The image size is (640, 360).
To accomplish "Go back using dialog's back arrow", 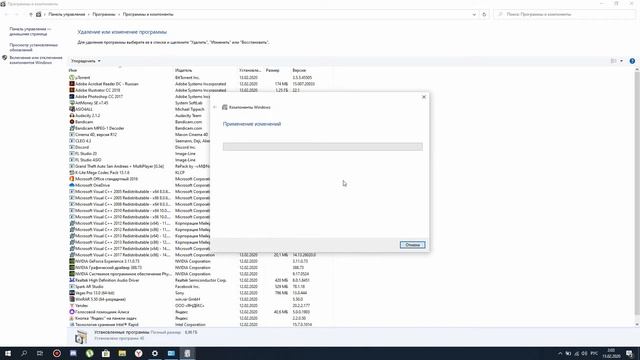I will (x=215, y=107).
